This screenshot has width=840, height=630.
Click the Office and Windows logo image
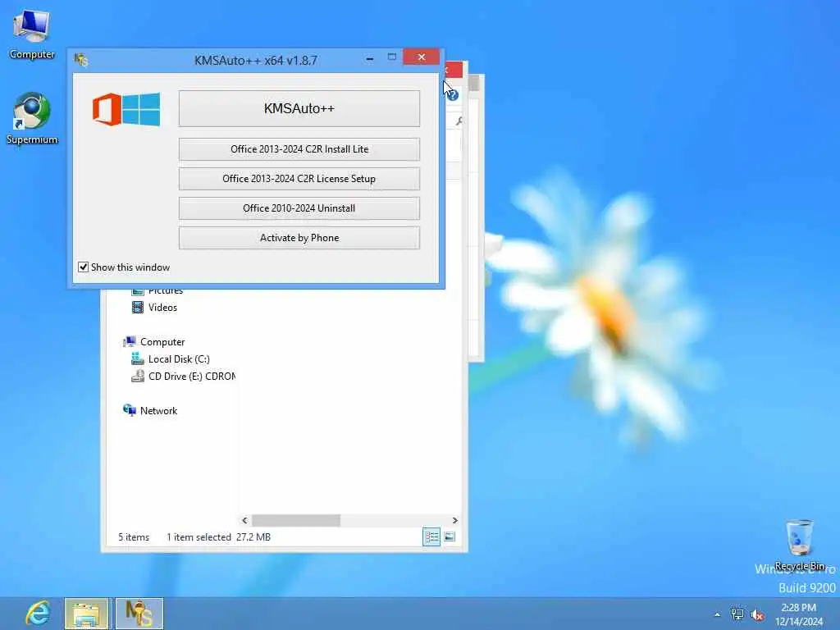pos(126,109)
